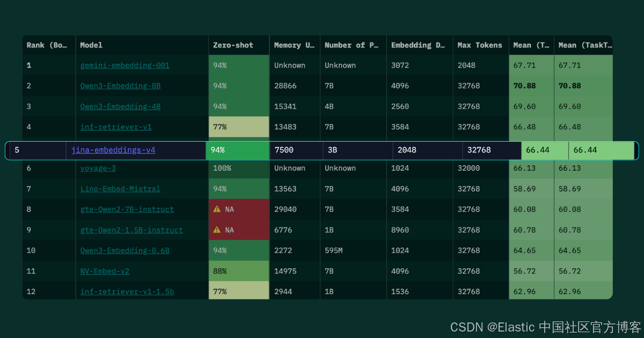This screenshot has width=644, height=338.
Task: Select the 100% zero-shot cell for voyage-3
Action: pos(239,168)
